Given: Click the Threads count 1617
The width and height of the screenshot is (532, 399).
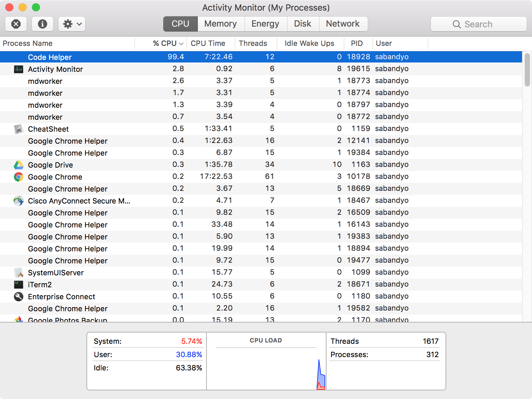Looking at the screenshot, I should [431, 341].
